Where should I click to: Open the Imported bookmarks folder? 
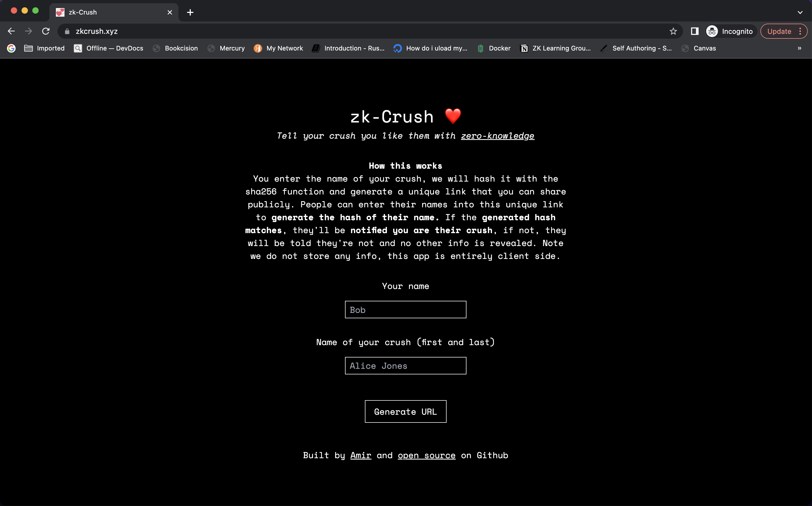click(x=45, y=48)
